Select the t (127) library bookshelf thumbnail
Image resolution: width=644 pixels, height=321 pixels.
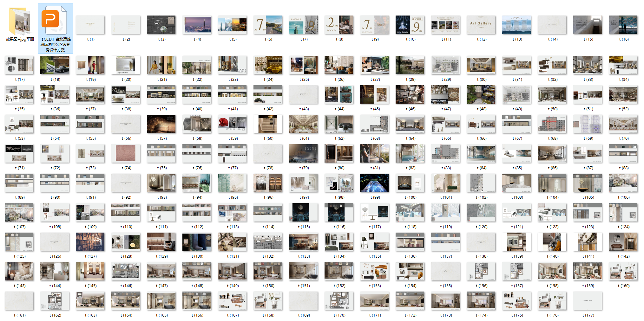click(x=90, y=242)
